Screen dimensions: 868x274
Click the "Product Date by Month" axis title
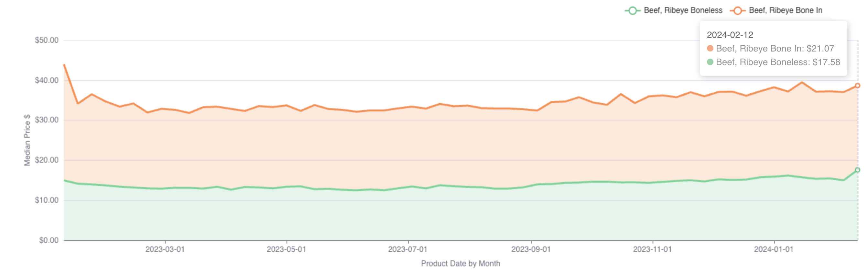[460, 264]
